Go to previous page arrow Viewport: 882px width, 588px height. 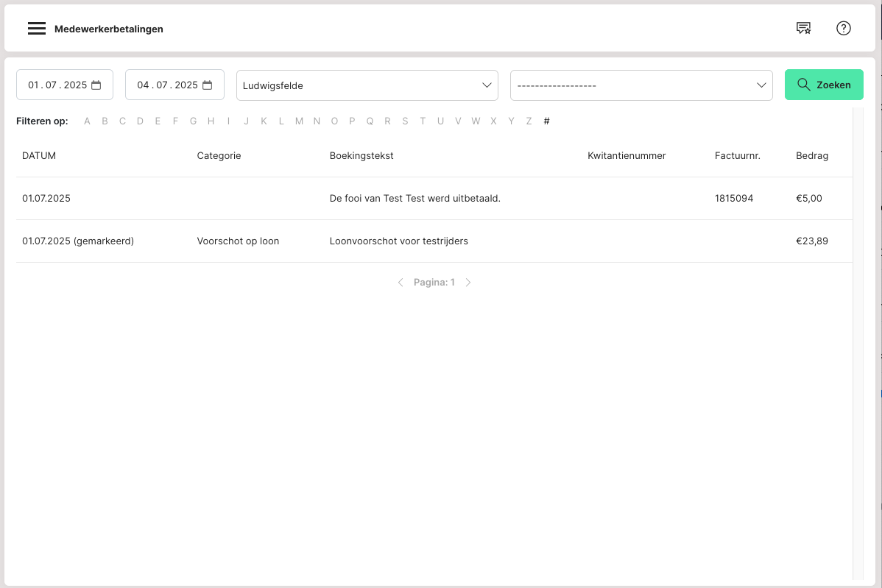pos(401,282)
